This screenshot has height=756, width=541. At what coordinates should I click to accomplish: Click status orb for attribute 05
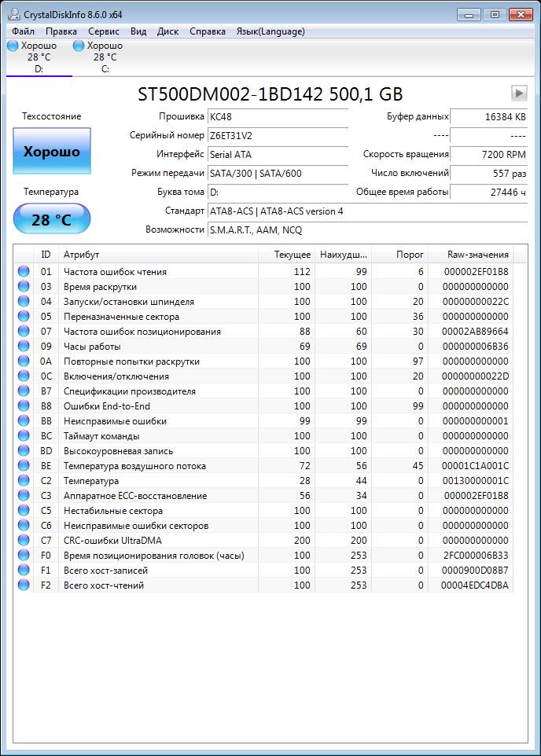23,316
